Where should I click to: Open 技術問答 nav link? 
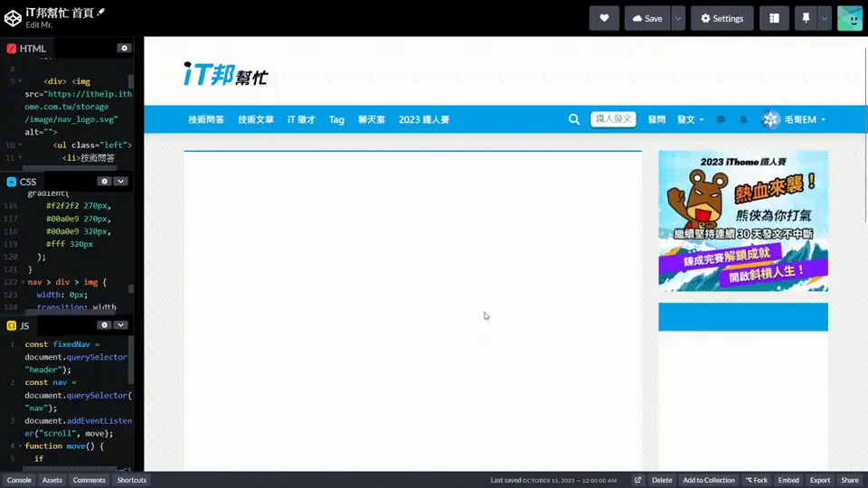click(x=206, y=119)
